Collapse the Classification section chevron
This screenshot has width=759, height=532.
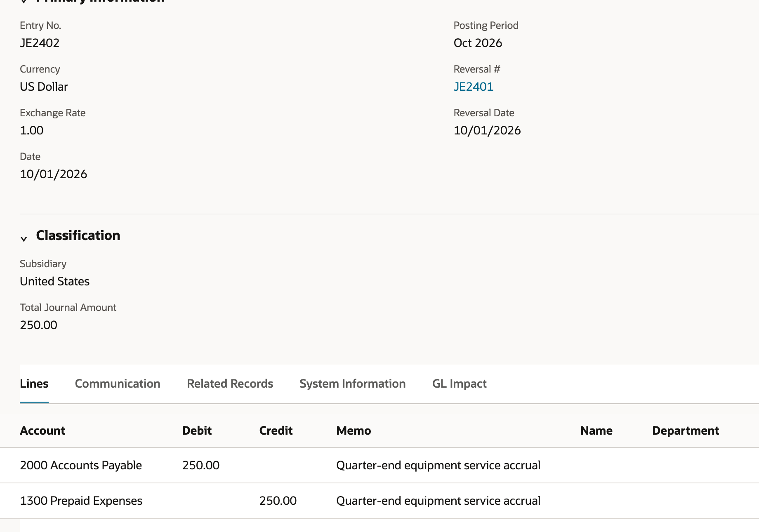24,238
